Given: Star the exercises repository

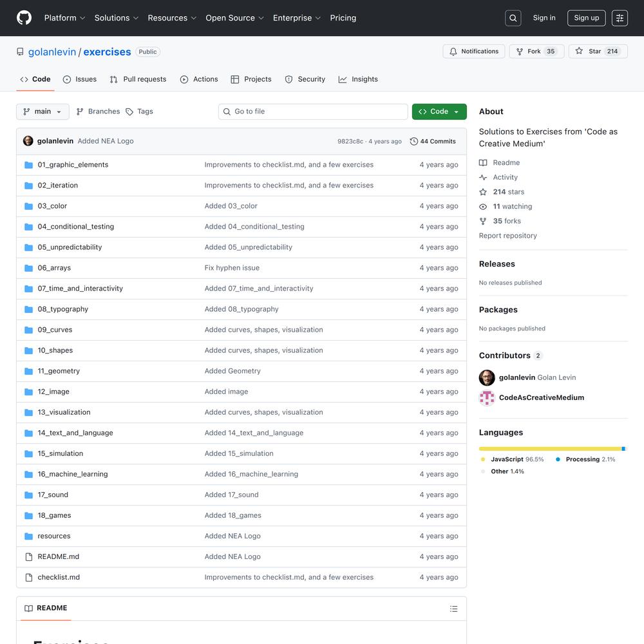Looking at the screenshot, I should click(588, 52).
